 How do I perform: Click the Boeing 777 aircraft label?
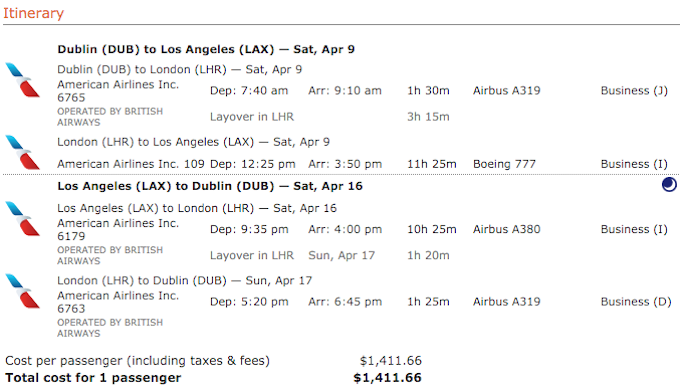click(x=504, y=164)
